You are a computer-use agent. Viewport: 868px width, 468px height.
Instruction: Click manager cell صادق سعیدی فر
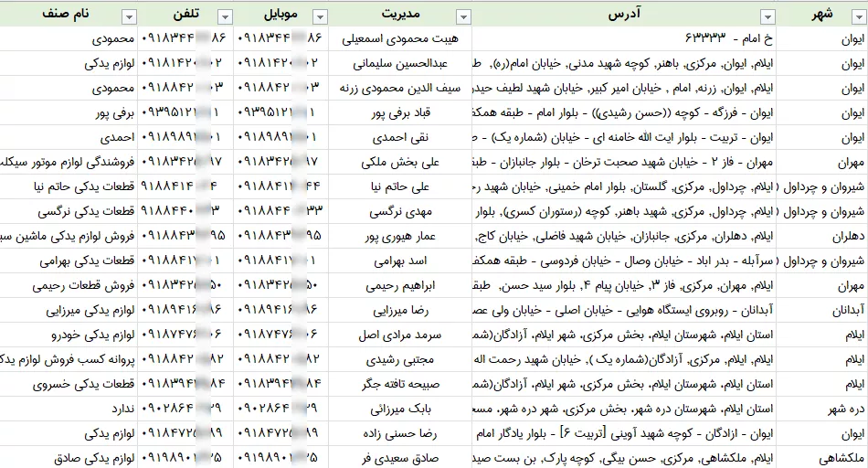click(x=400, y=457)
